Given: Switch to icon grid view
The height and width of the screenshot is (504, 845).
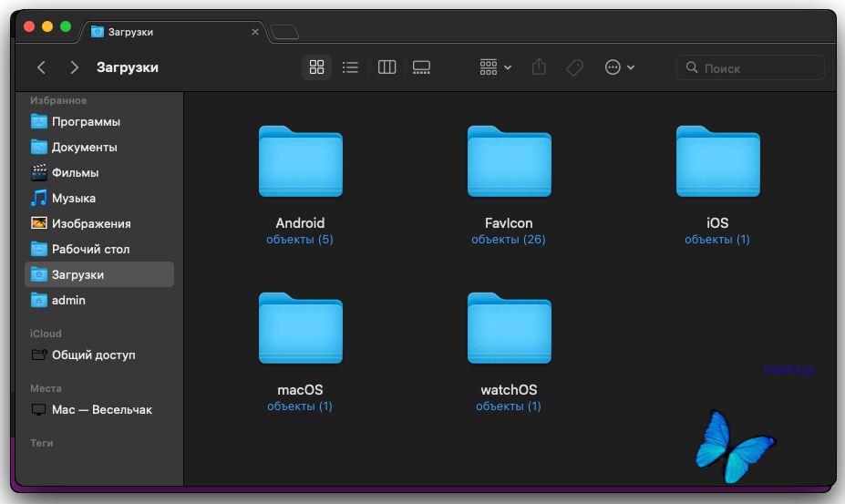Looking at the screenshot, I should pos(317,67).
